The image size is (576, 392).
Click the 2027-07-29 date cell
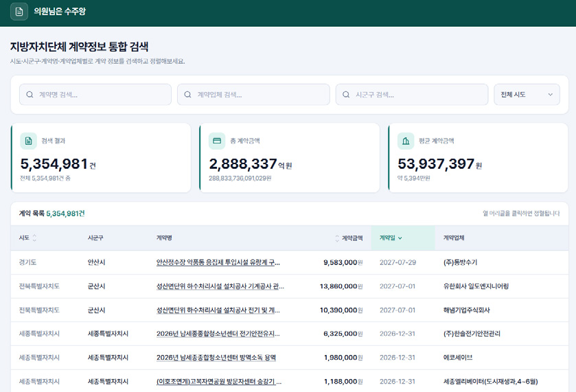tap(398, 262)
